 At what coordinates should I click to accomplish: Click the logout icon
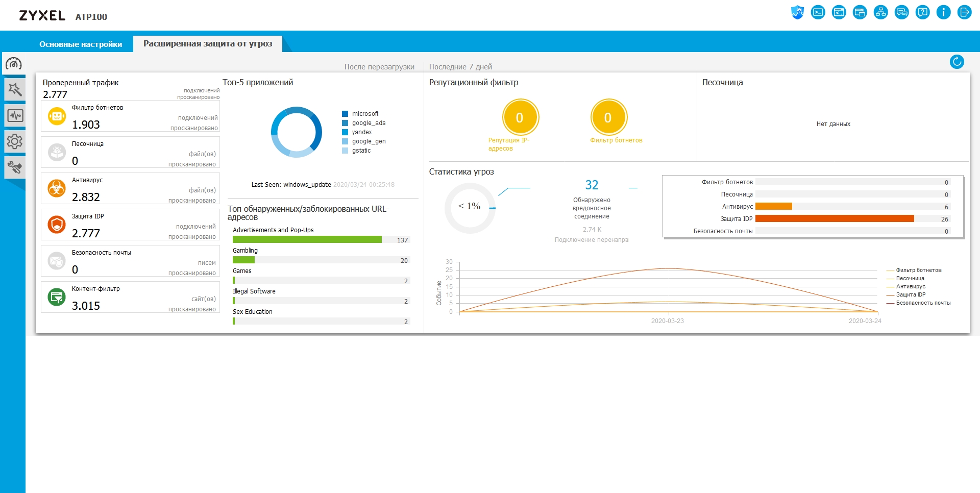(x=965, y=12)
